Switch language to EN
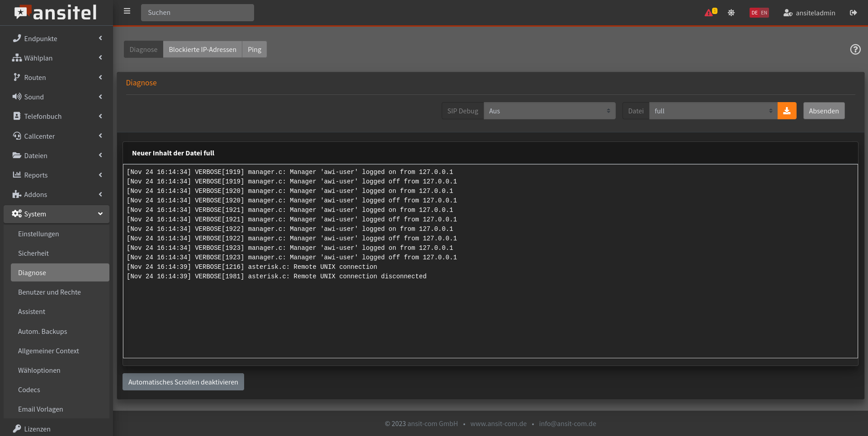Viewport: 868px width, 436px height. 764,13
